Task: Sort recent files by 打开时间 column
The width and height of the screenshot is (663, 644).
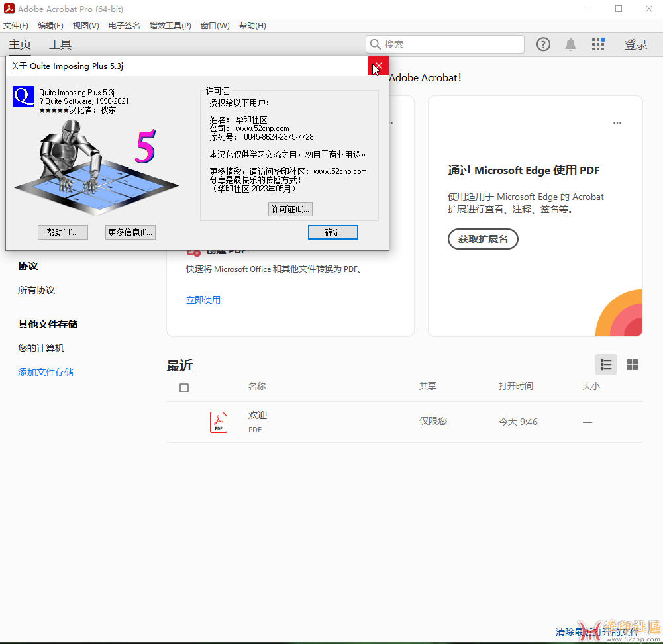Action: 516,386
